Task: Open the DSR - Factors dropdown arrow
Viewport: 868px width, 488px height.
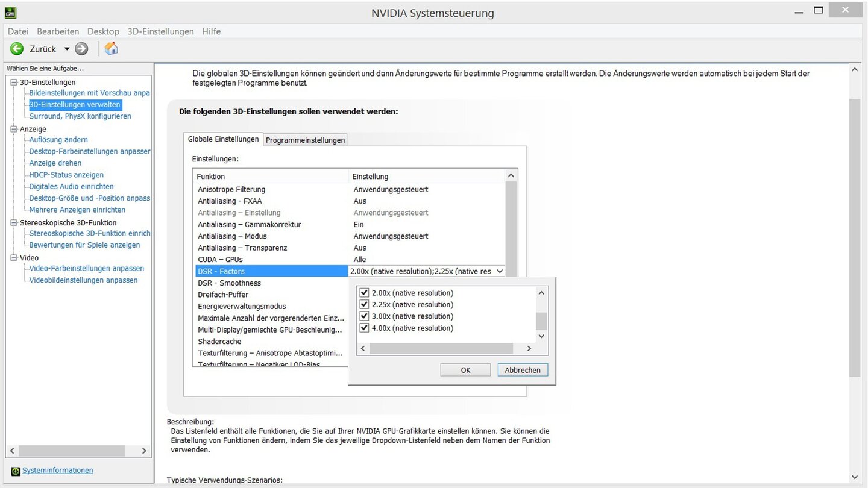Action: [x=499, y=271]
